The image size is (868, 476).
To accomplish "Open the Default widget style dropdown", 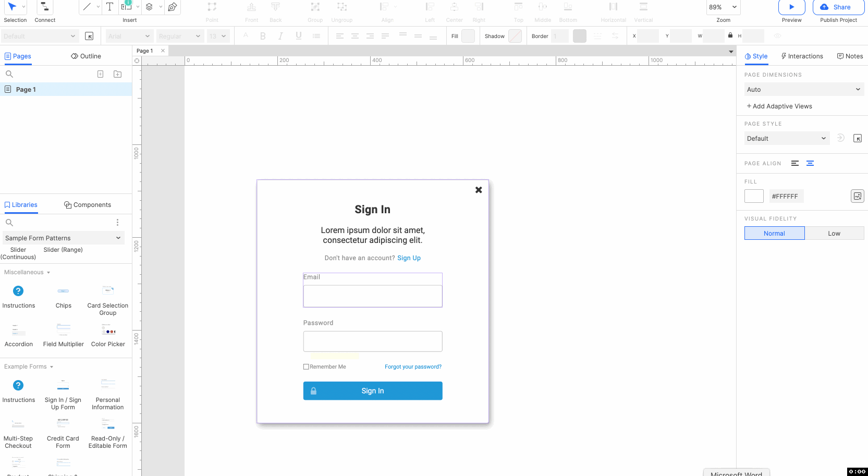I will coord(39,36).
